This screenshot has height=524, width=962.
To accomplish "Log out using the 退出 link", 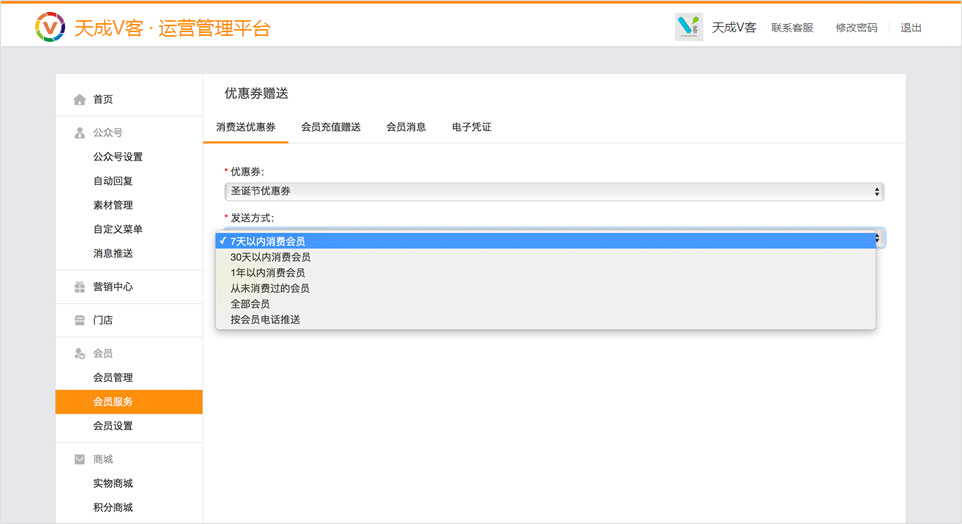I will [911, 28].
